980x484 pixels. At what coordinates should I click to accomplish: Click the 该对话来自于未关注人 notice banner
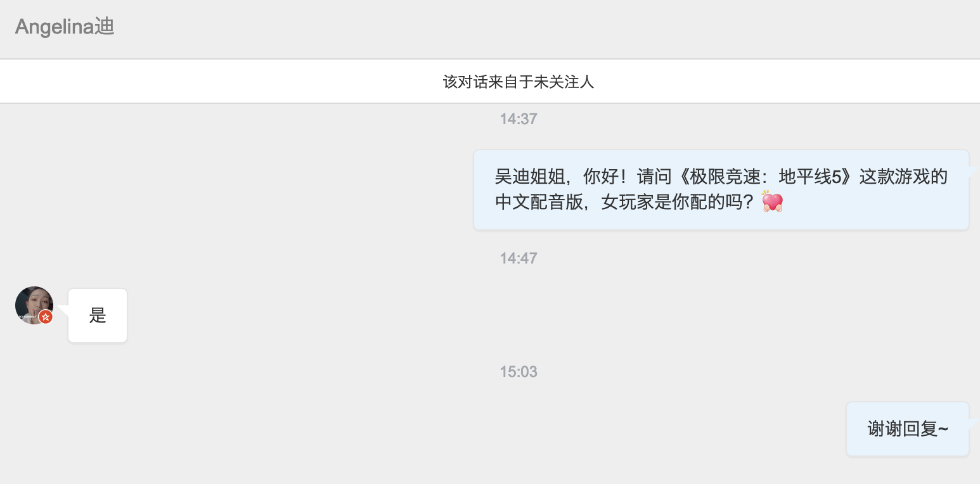(490, 81)
